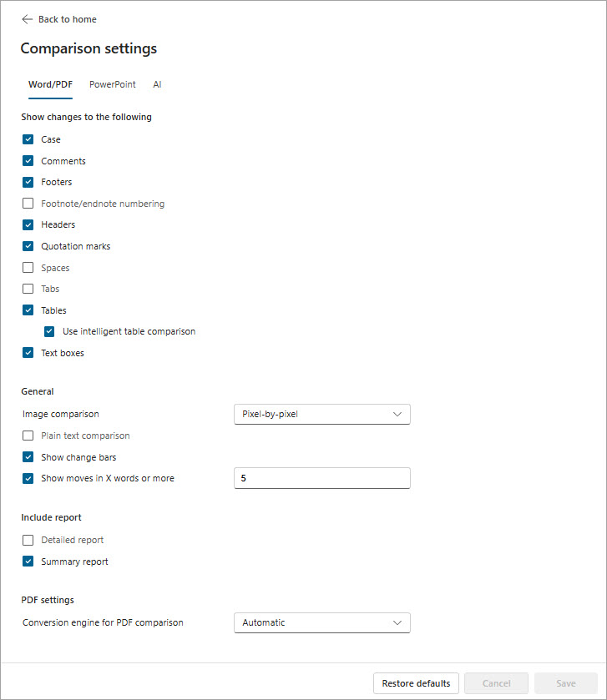Screen dimensions: 607x700
Task: Click the Save button
Action: (x=565, y=682)
